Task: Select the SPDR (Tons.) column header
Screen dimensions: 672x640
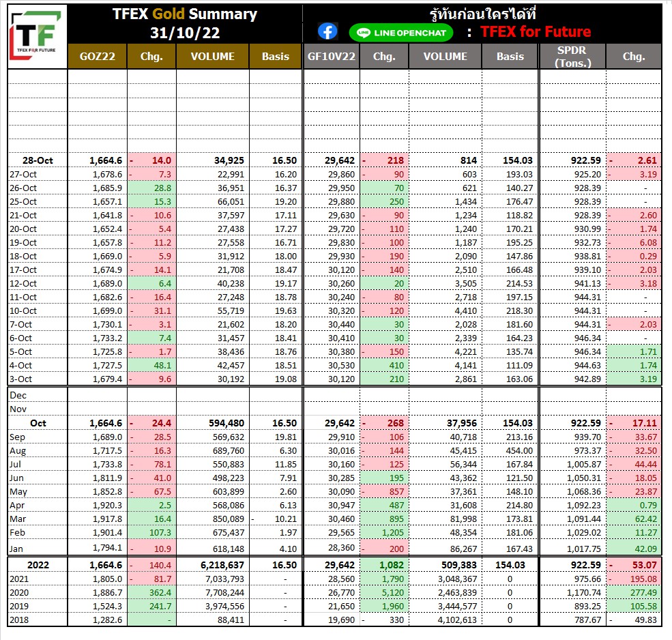Action: coord(572,57)
